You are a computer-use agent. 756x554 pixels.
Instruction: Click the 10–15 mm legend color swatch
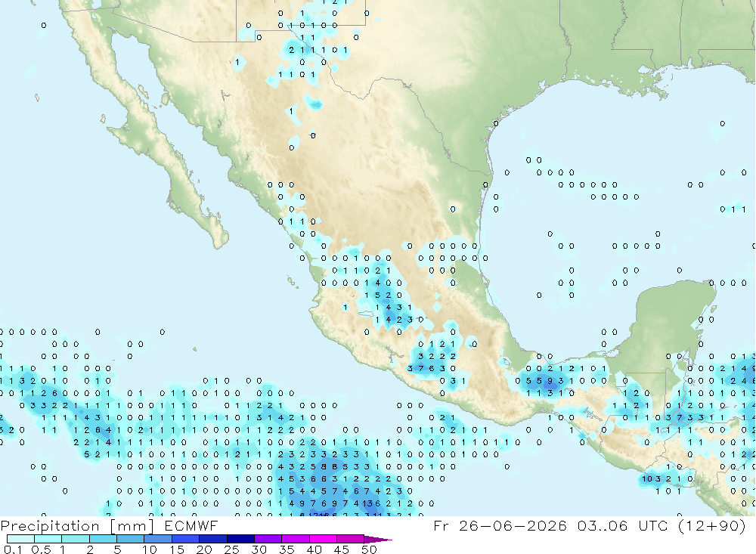(x=158, y=539)
